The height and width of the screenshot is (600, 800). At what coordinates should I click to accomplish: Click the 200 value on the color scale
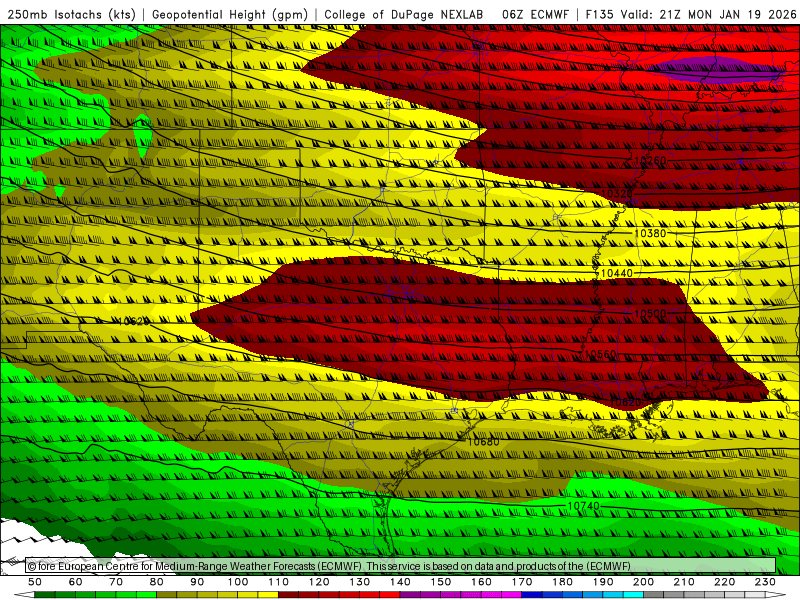click(x=643, y=582)
